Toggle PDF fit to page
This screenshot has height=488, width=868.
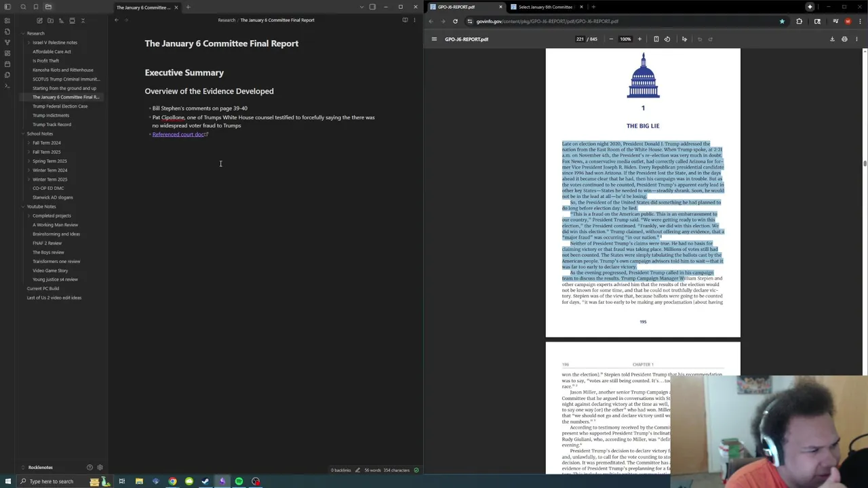point(656,39)
